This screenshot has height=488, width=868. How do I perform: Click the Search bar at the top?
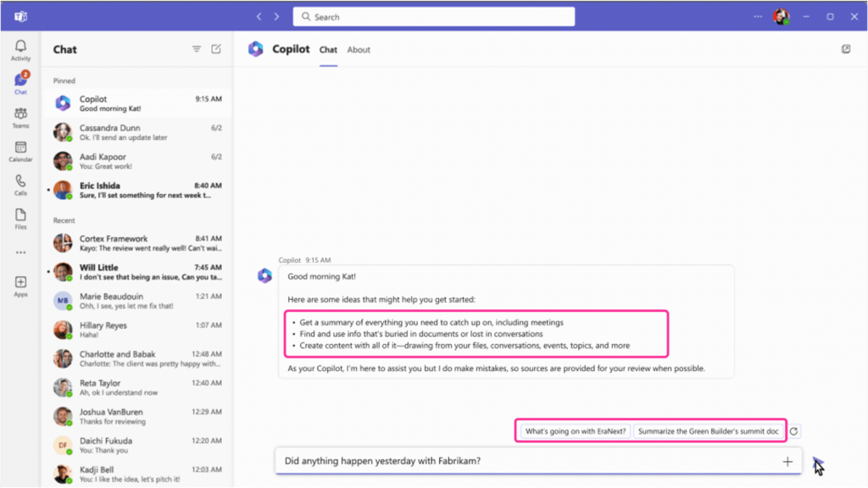433,15
